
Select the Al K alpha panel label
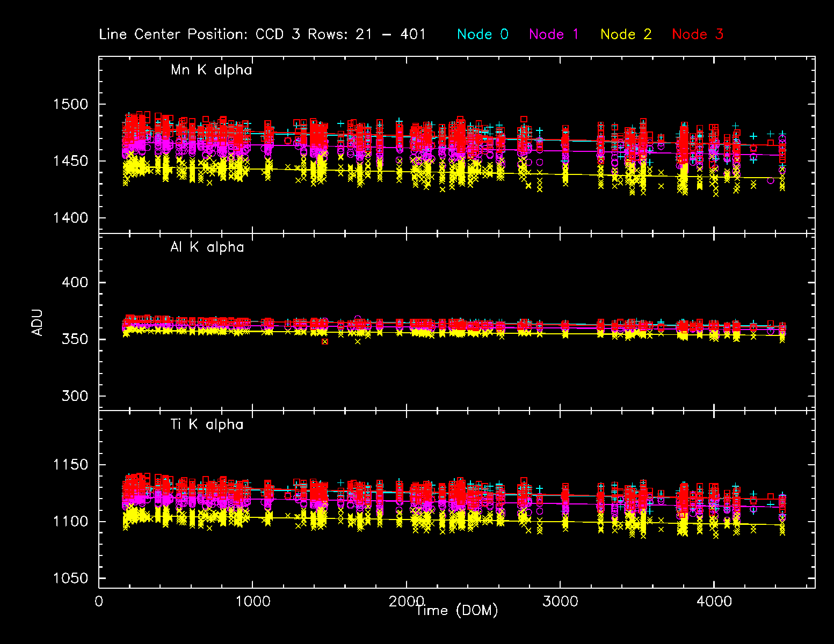point(207,247)
